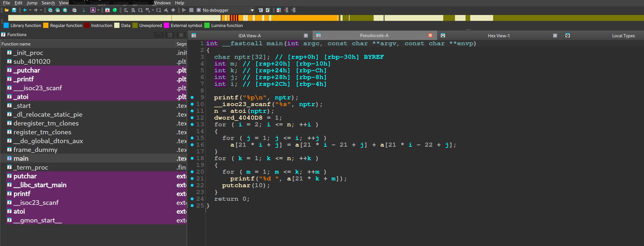Click the text search 'T' icon

(x=58, y=10)
